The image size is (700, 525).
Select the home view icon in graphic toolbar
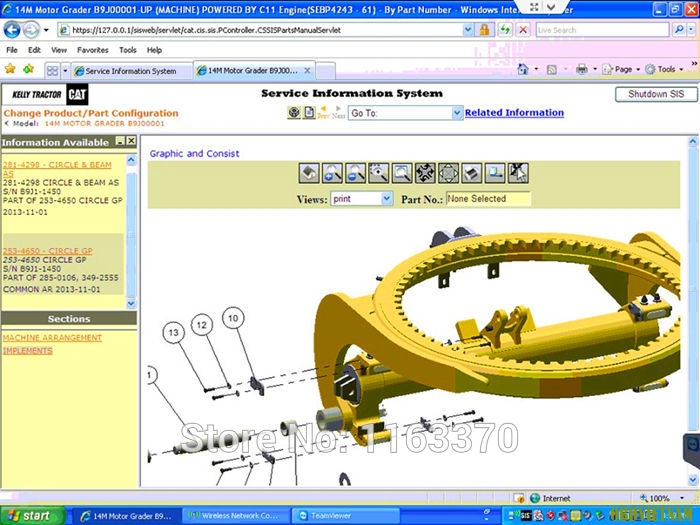(309, 173)
